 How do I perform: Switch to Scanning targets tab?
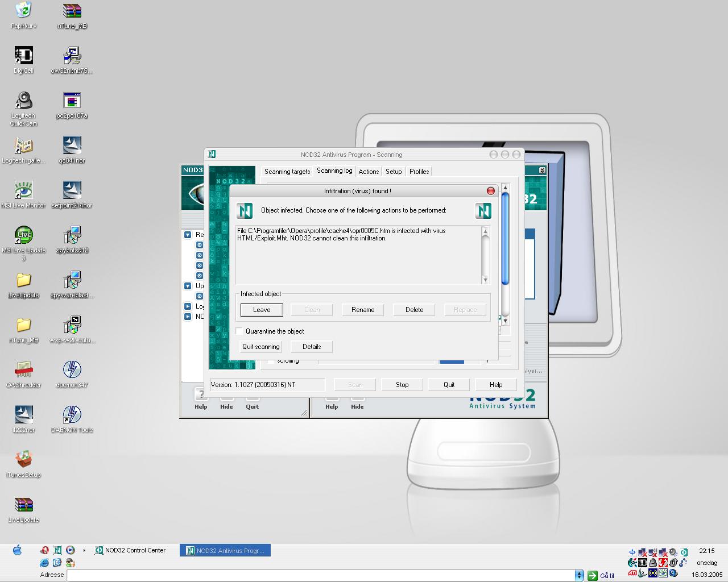pos(287,172)
